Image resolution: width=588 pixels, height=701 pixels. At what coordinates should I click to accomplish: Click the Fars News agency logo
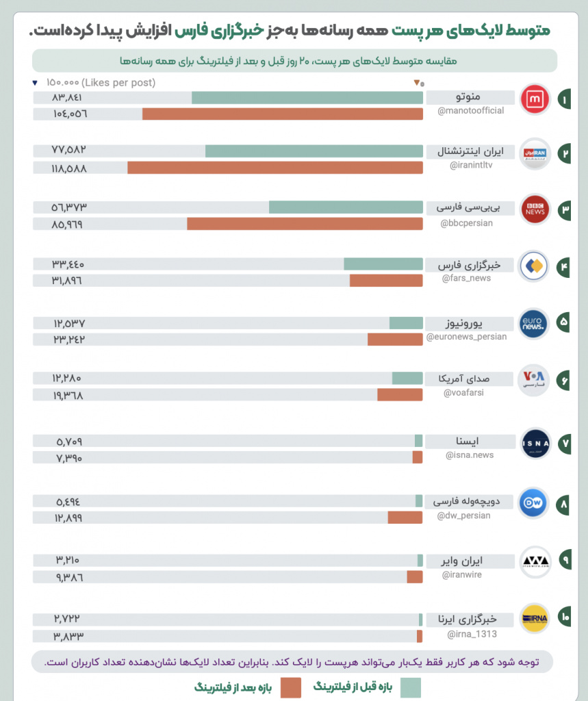tap(534, 266)
